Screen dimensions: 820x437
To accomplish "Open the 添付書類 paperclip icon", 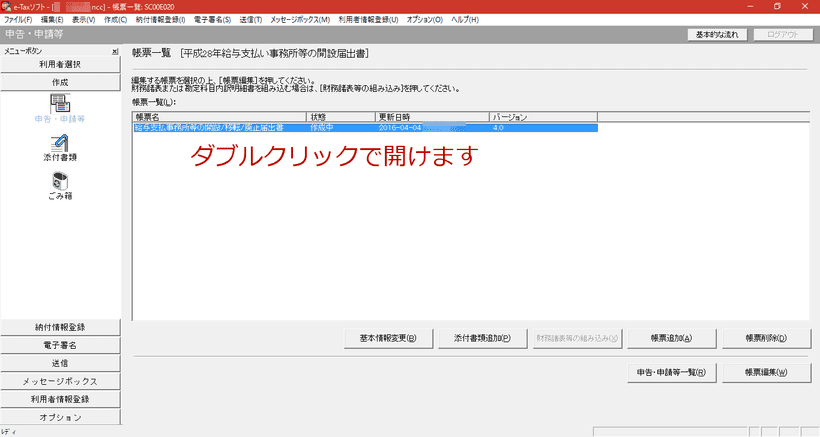I will tap(60, 148).
